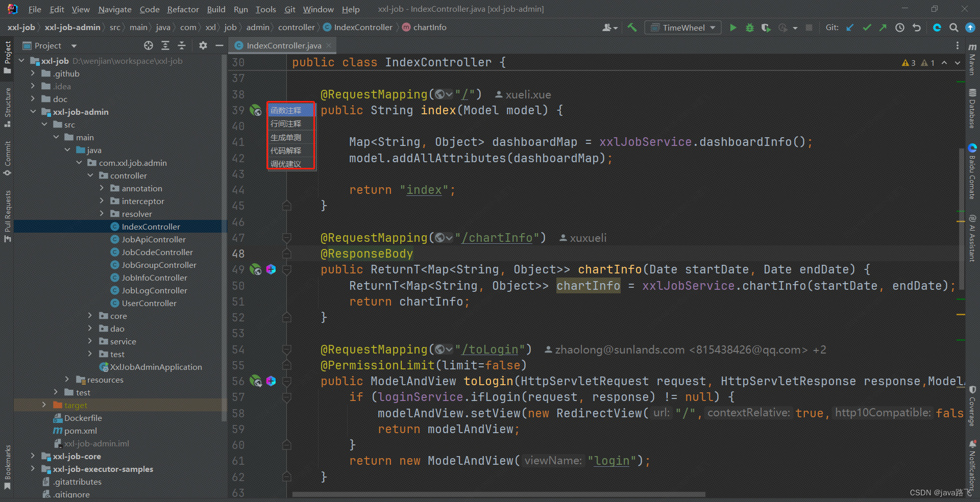Click the grayed-out Stop button
Image resolution: width=980 pixels, height=502 pixels.
809,28
